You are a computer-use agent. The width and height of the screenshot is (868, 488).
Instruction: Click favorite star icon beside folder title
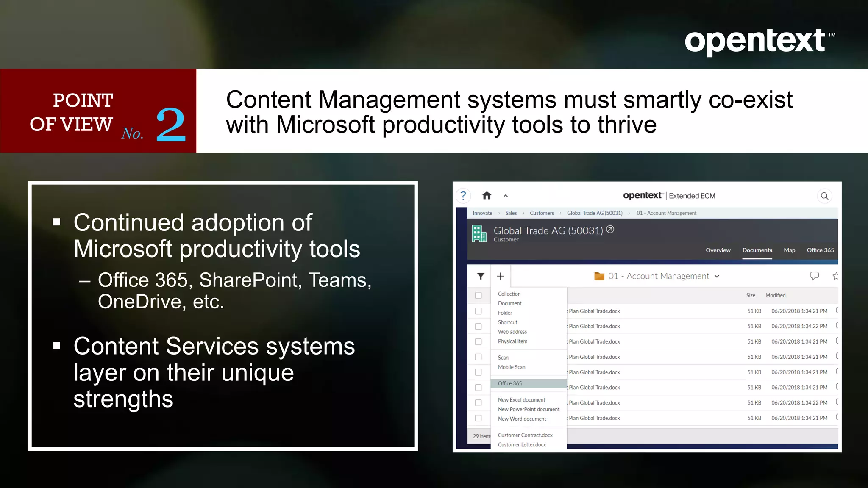click(835, 276)
